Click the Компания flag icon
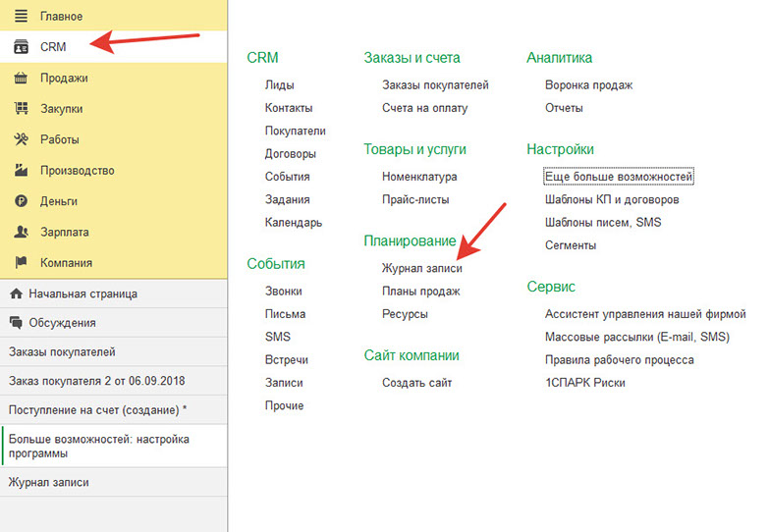This screenshot has width=769, height=532. pyautogui.click(x=21, y=262)
